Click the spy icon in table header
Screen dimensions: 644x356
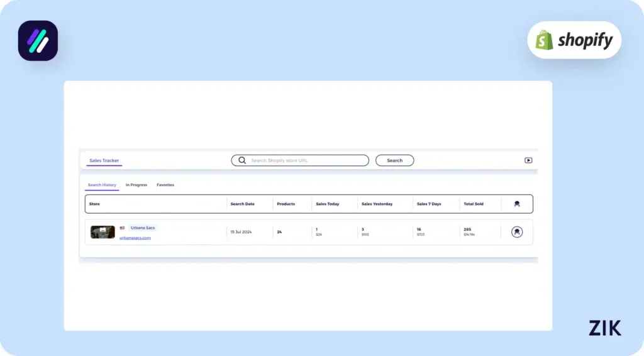[x=517, y=204]
